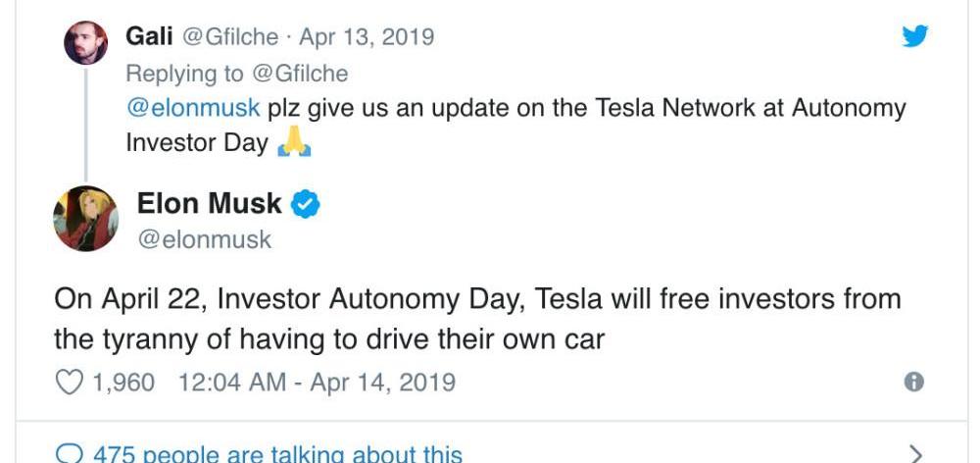Click the Gali display name

(x=149, y=37)
